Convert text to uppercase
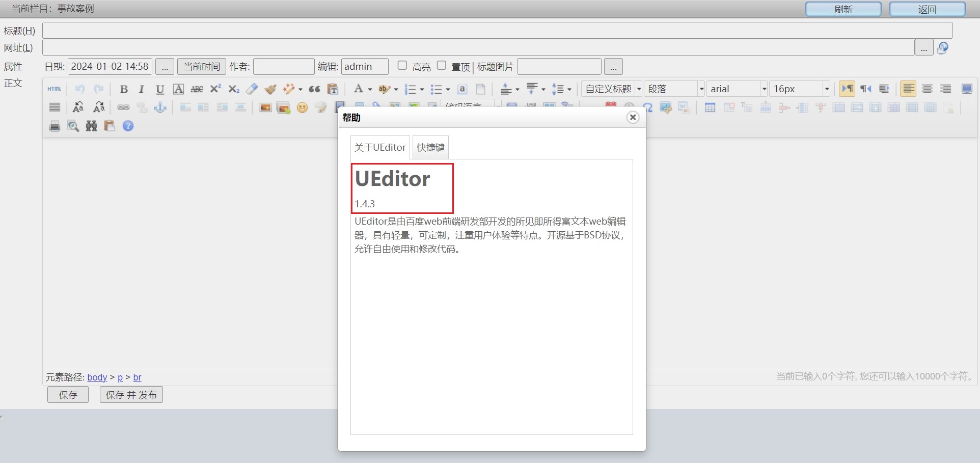980x463 pixels. point(78,107)
